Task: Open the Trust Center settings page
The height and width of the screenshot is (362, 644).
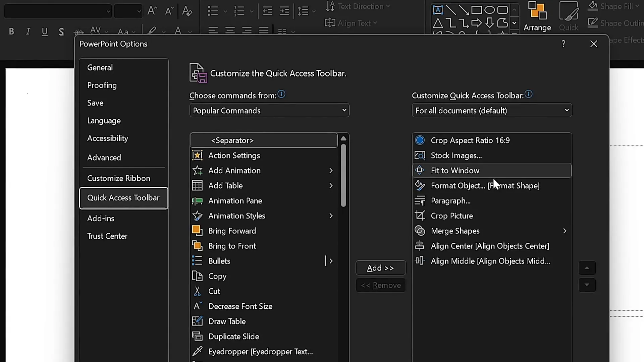Action: 107,236
